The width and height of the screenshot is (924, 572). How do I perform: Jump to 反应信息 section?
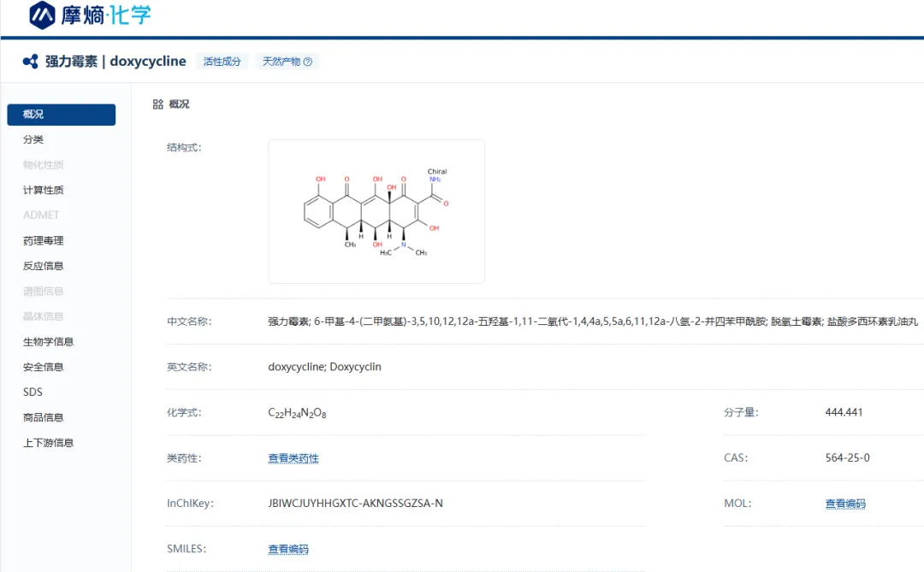44,266
